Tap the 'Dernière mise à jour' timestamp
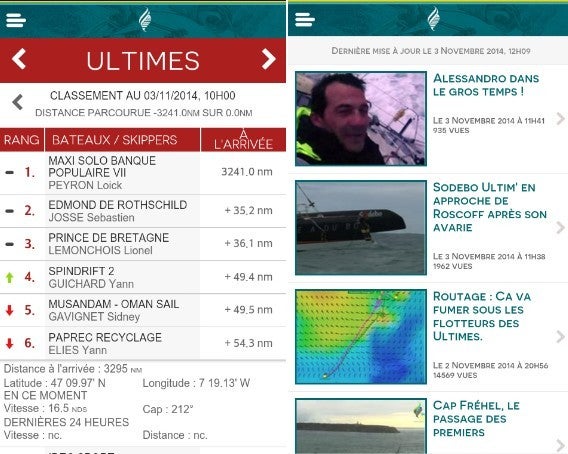The height and width of the screenshot is (454, 568). 431,51
